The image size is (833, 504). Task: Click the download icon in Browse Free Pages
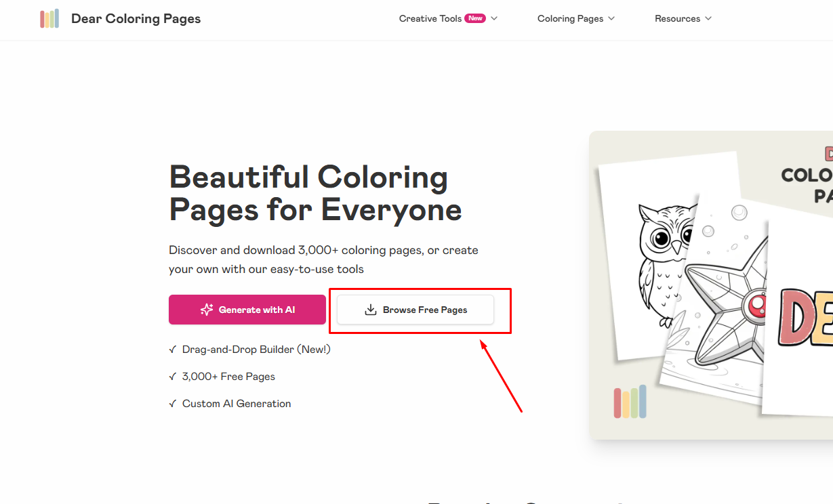371,310
